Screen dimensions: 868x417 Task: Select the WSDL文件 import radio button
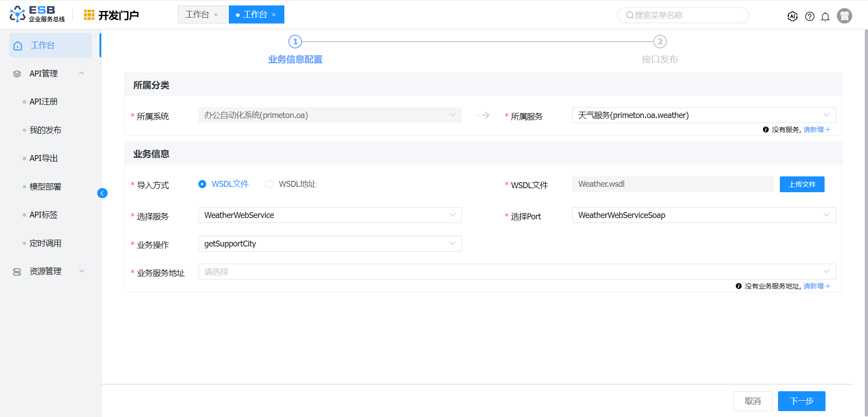pyautogui.click(x=203, y=184)
